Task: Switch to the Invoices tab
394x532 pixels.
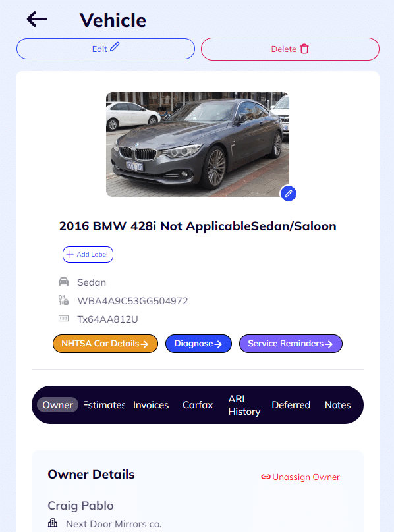Action: pos(151,405)
